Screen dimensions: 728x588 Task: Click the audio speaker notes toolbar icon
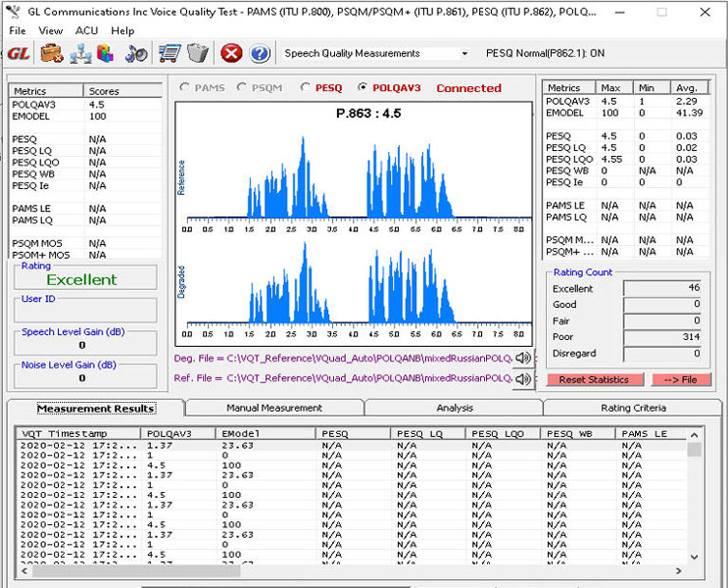(136, 54)
